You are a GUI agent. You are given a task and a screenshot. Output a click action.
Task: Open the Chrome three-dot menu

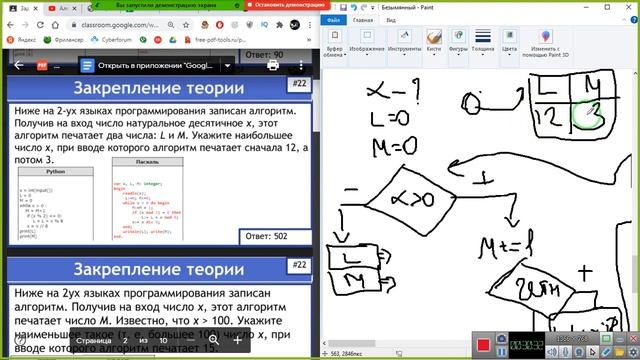coord(310,25)
